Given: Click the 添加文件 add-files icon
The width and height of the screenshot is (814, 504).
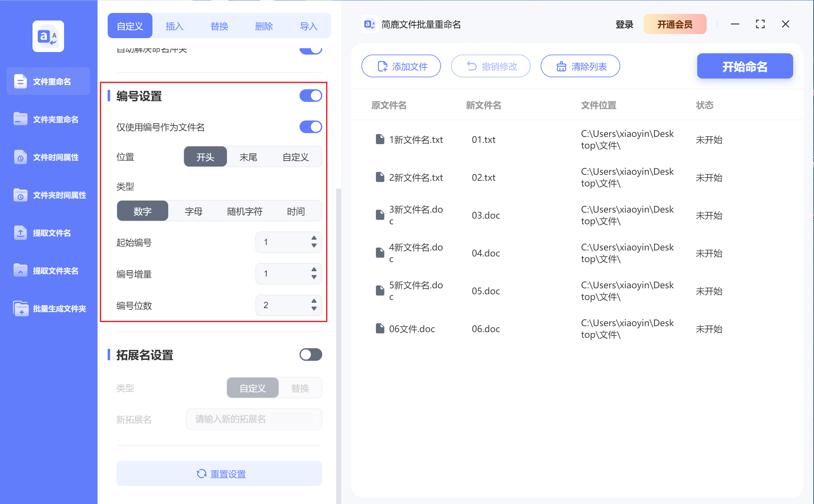Looking at the screenshot, I should coord(382,66).
